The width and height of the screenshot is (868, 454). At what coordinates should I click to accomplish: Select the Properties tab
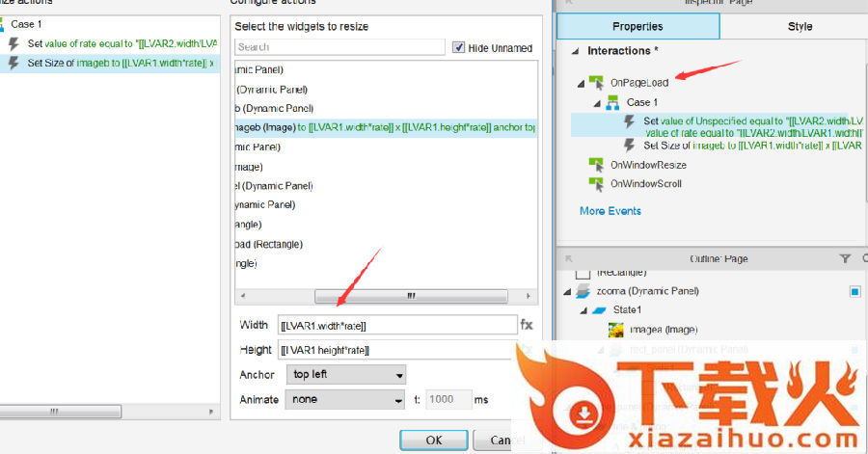point(637,26)
